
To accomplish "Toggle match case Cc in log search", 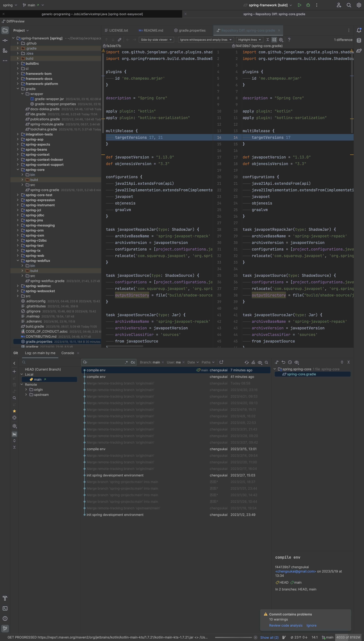I will 133,362.
